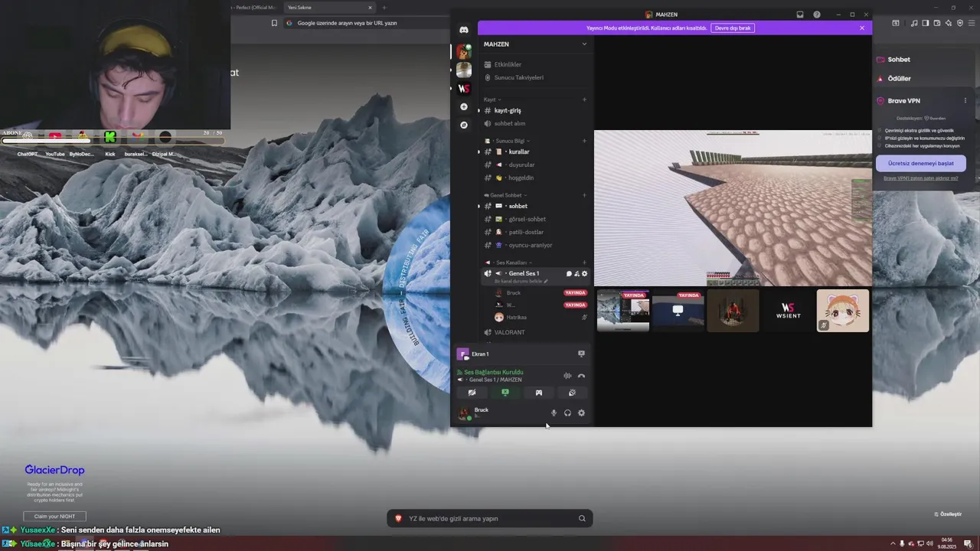Close the streamer mode purple banner
Viewport: 980px width, 551px height.
click(x=861, y=28)
